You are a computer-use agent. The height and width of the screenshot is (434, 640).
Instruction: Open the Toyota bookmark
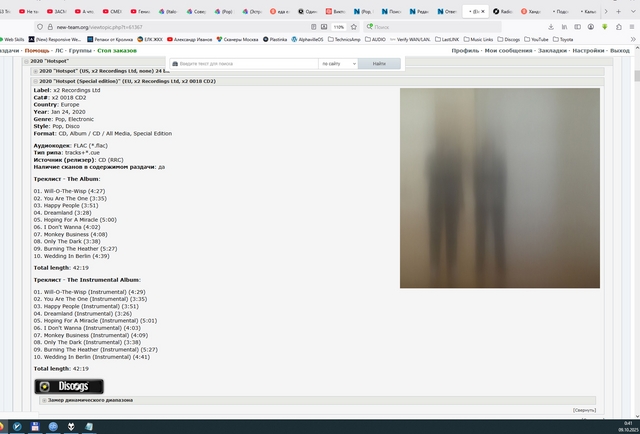click(x=566, y=39)
